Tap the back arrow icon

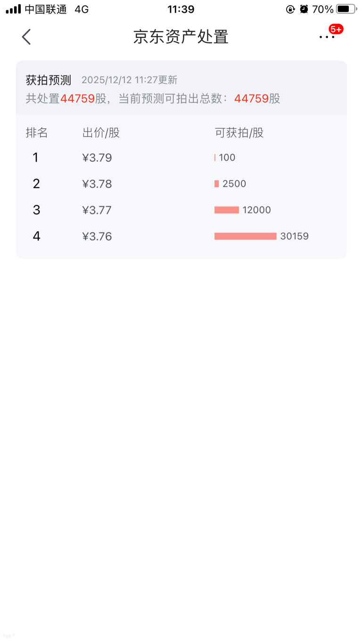coord(26,37)
